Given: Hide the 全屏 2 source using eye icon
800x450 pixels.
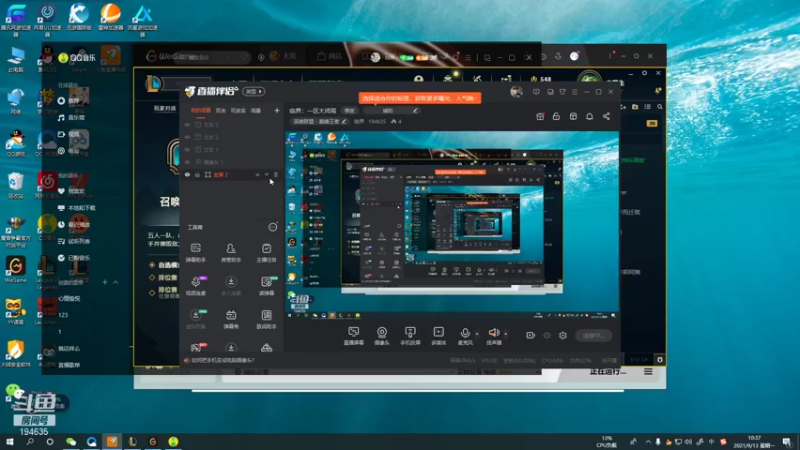Looking at the screenshot, I should click(x=187, y=174).
